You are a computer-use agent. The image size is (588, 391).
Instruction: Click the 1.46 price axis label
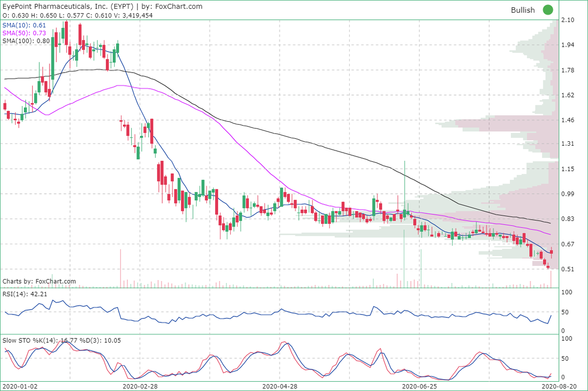pos(568,120)
